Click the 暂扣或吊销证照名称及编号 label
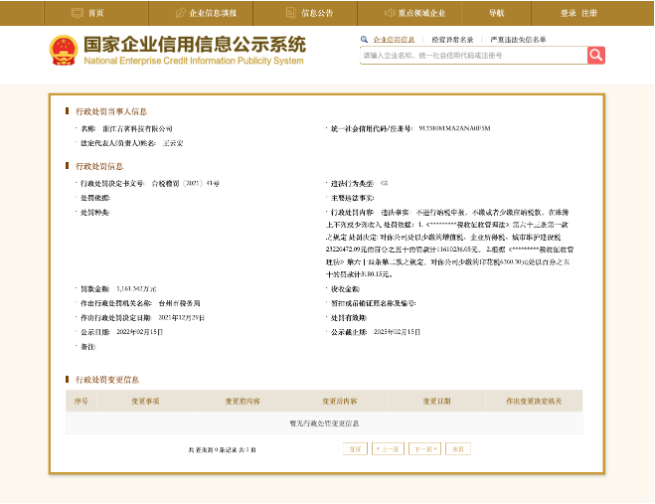This screenshot has width=655, height=504. click(x=373, y=303)
